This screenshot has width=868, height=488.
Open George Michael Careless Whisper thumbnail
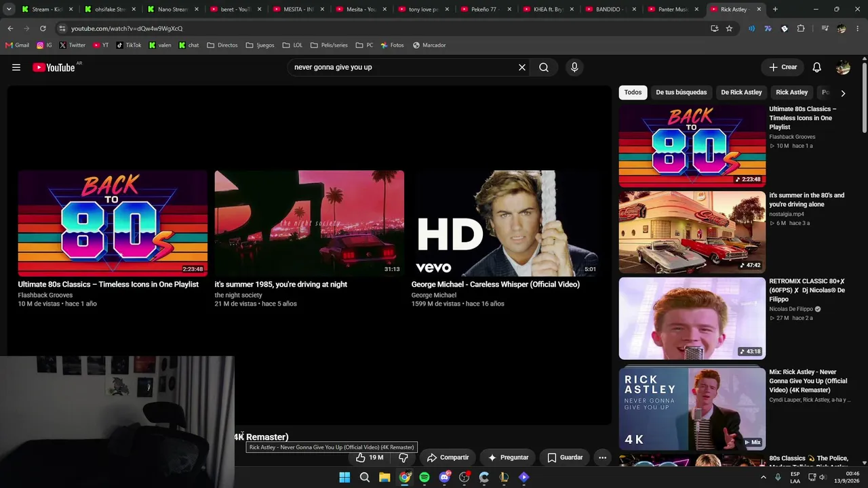(506, 224)
